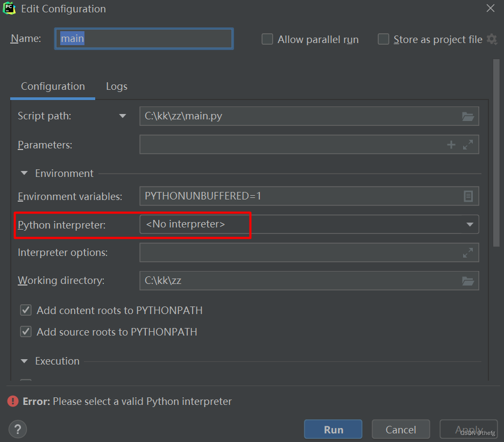Toggle Store as project file checkbox

383,39
